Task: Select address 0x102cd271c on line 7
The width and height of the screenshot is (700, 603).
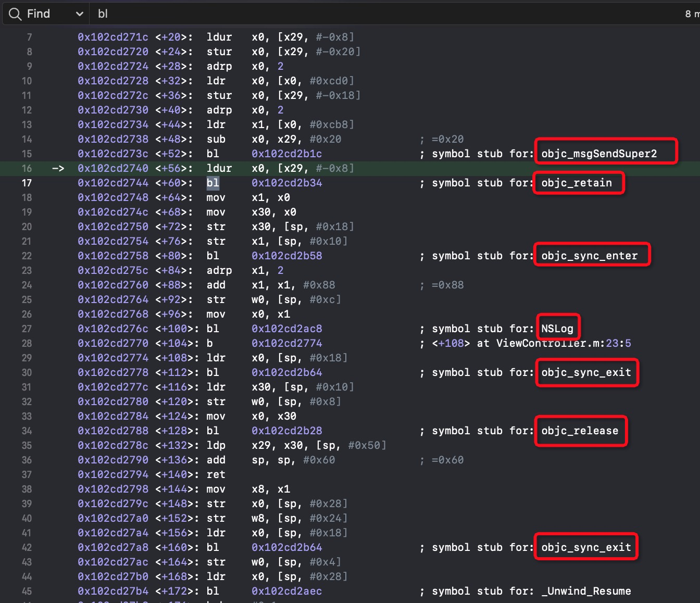Action: point(113,37)
